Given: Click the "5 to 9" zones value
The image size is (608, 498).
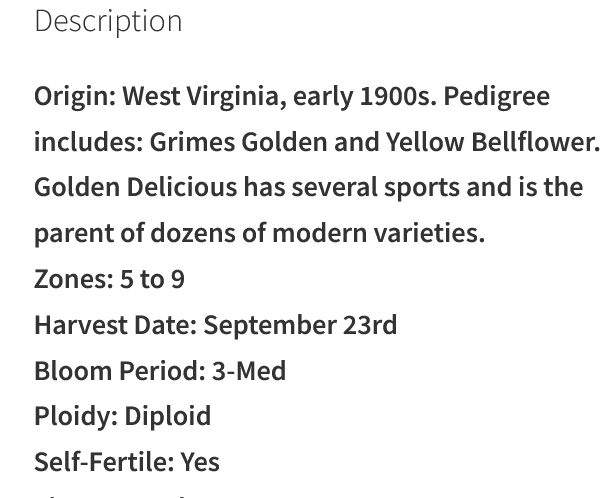Looking at the screenshot, I should click(x=153, y=279).
